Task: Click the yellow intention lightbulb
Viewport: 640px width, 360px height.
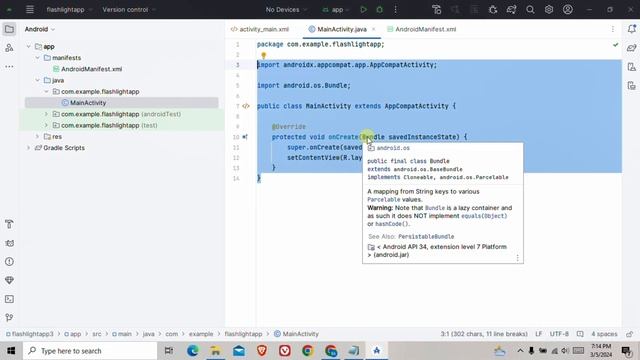Action: coord(264,55)
